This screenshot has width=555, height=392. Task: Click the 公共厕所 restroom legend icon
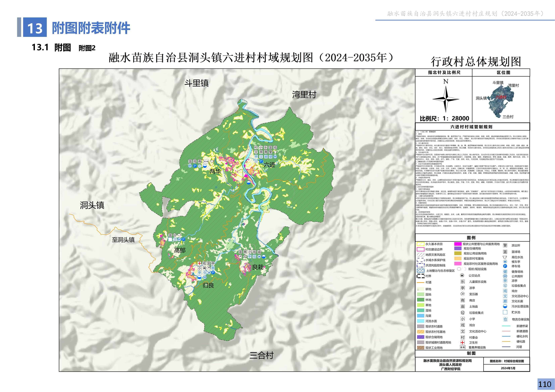505,276
